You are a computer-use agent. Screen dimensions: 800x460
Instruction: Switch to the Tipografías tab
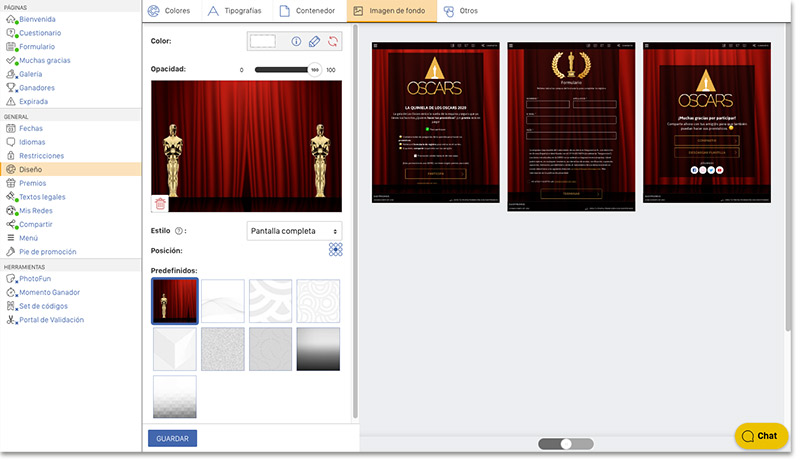pyautogui.click(x=235, y=11)
